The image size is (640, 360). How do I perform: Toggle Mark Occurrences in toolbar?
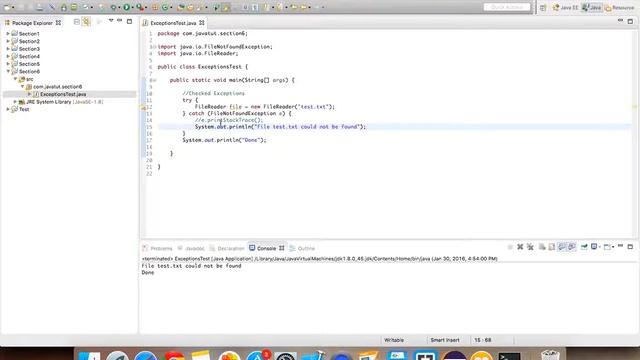[x=226, y=7]
